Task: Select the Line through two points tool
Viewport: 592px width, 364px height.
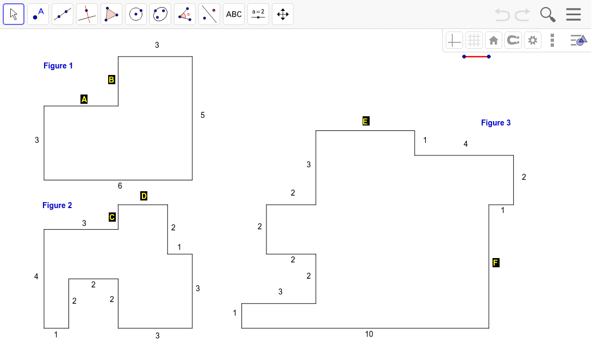Action: (63, 14)
